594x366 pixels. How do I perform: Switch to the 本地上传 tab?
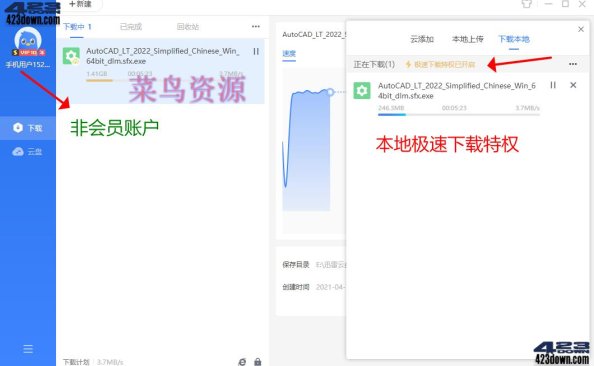click(467, 39)
